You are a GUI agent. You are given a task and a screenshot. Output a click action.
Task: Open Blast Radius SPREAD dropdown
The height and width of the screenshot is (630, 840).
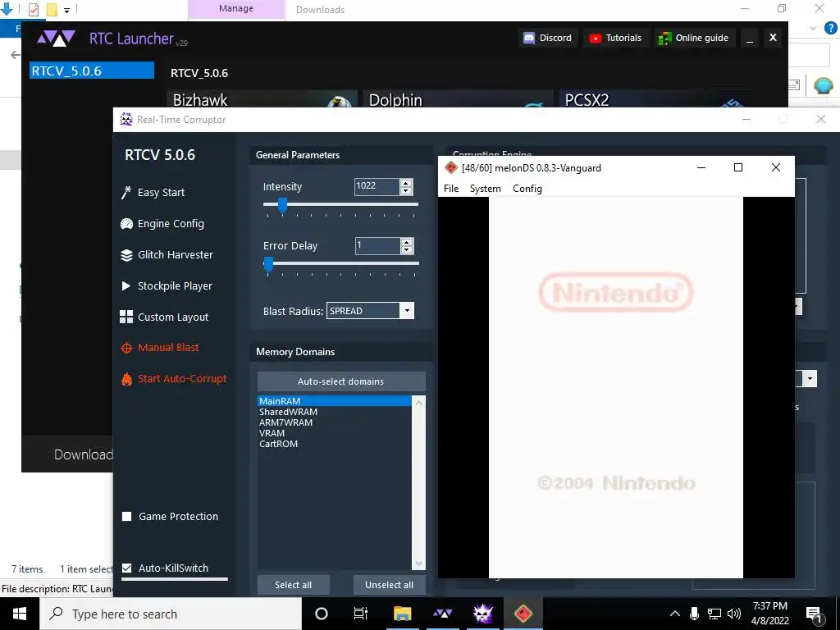407,311
